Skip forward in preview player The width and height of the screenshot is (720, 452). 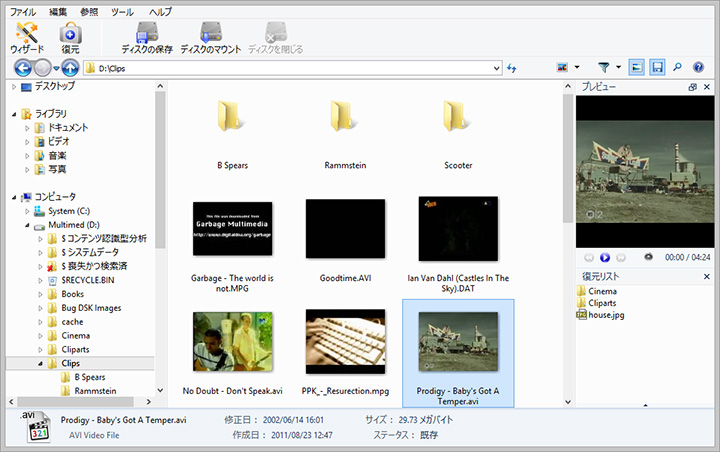click(621, 258)
